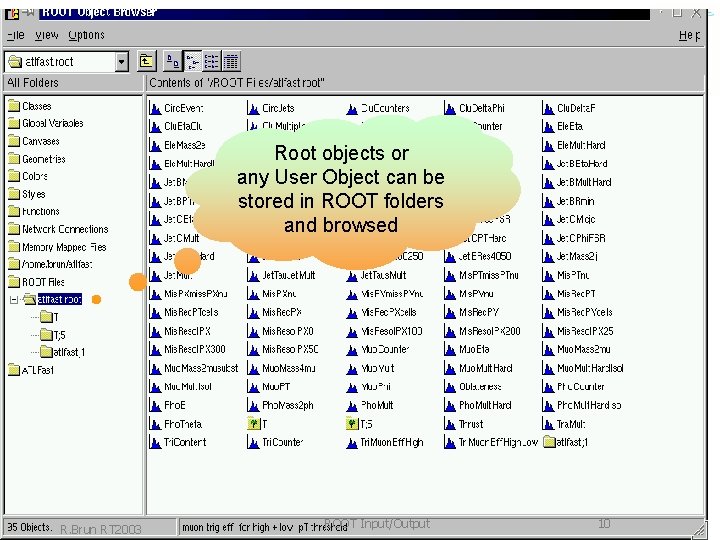Switch to large icons view
The image size is (720, 540).
(x=173, y=61)
